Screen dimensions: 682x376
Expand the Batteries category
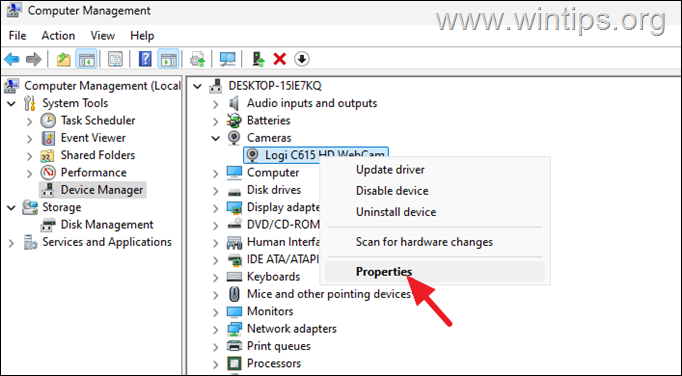click(x=216, y=121)
